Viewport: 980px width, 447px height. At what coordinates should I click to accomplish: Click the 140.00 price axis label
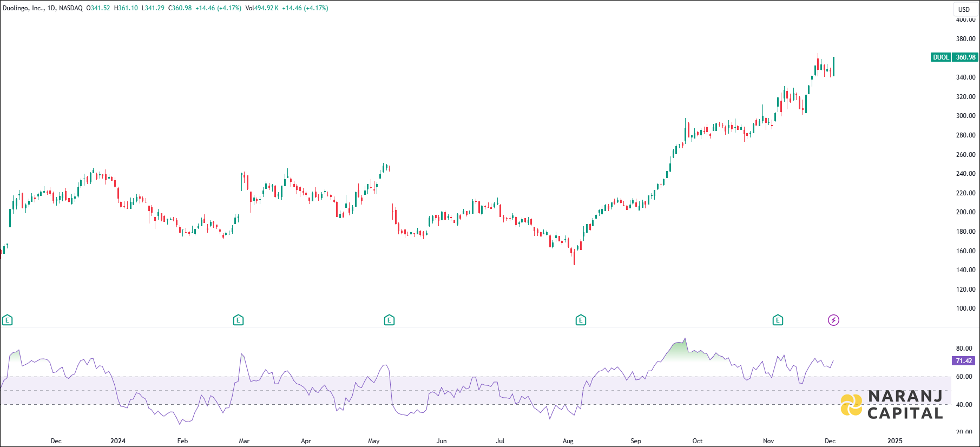point(966,270)
